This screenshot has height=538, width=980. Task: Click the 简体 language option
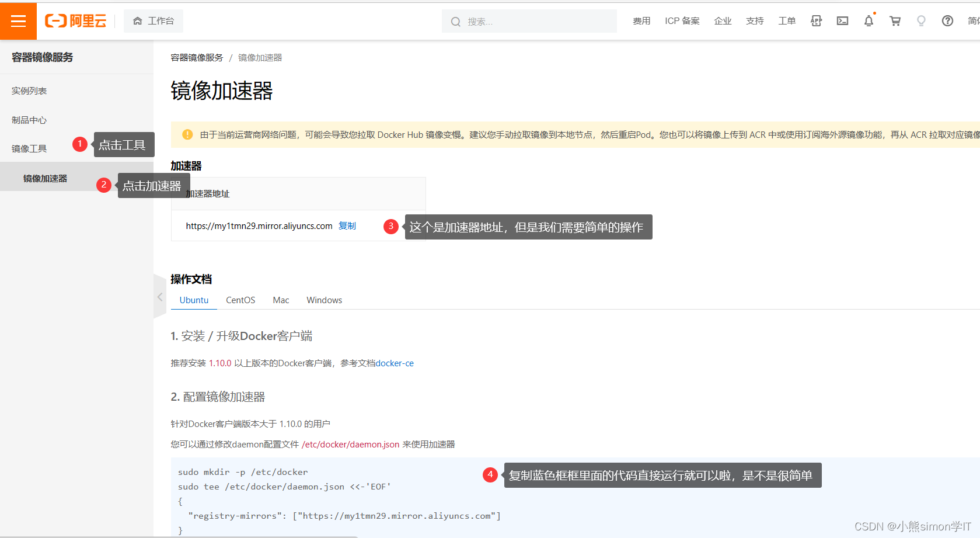[974, 21]
